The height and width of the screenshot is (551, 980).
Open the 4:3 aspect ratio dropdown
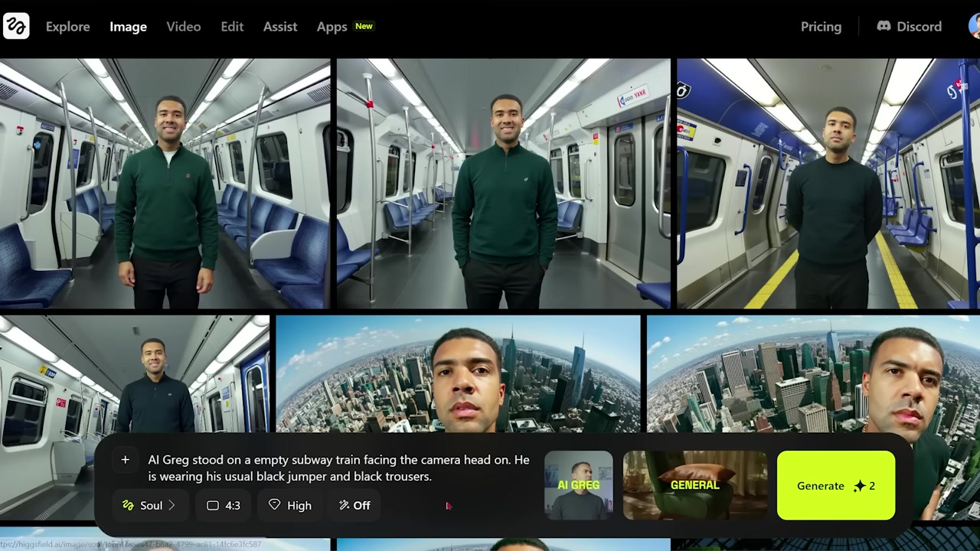223,505
